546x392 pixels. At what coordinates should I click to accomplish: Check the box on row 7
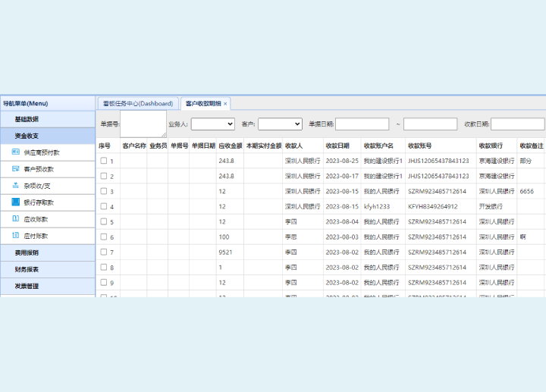(x=104, y=252)
